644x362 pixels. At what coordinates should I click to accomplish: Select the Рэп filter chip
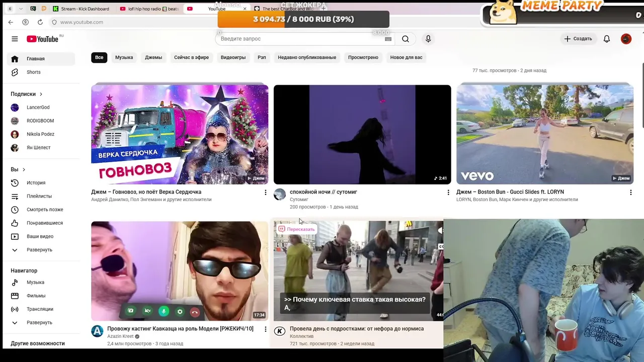[262, 57]
